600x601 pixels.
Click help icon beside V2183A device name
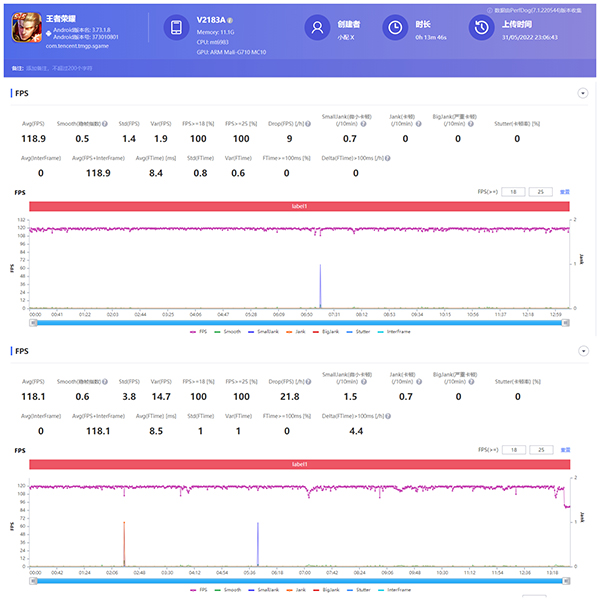pos(231,20)
